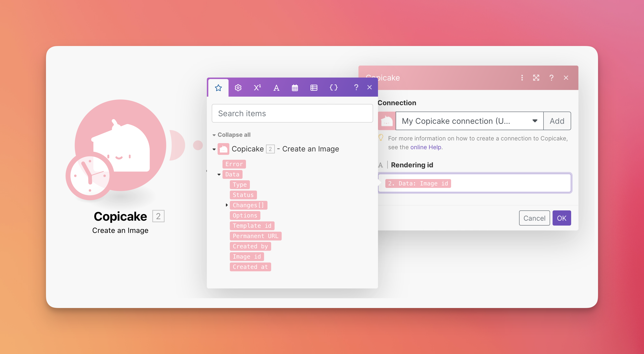Click the Copicake module bubble
This screenshot has width=644, height=354.
[121, 145]
